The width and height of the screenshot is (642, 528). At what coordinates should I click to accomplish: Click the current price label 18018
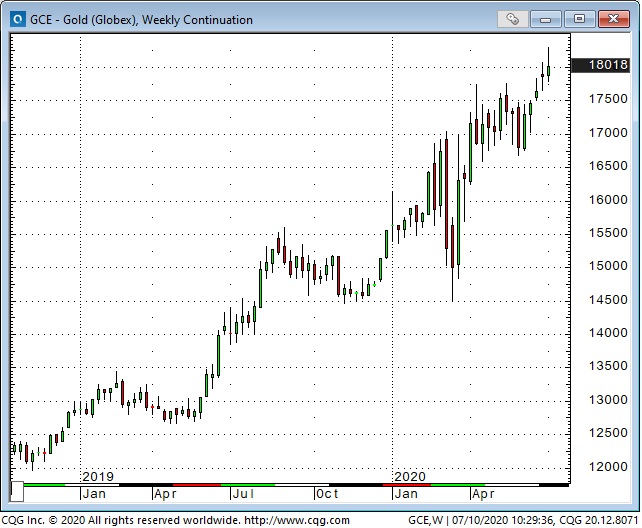(600, 65)
